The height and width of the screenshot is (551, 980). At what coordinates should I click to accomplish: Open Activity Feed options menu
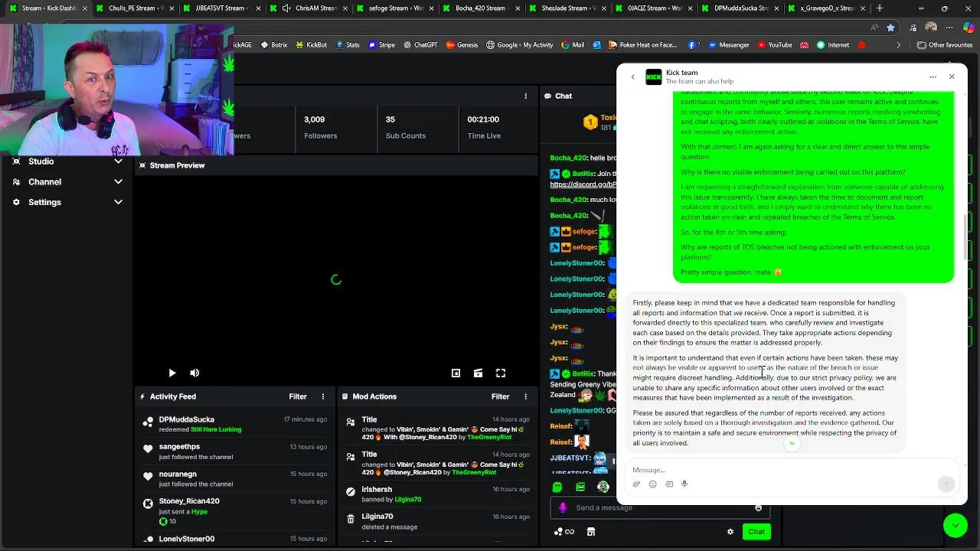click(x=322, y=396)
